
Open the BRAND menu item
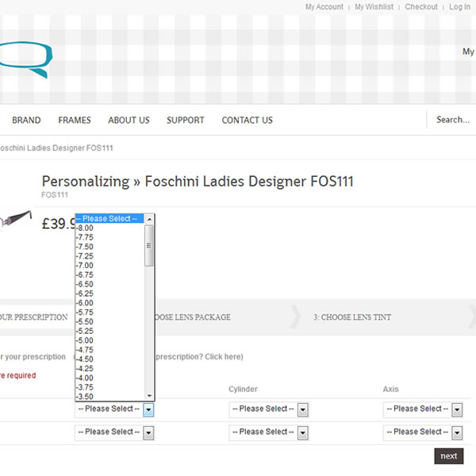coord(26,121)
